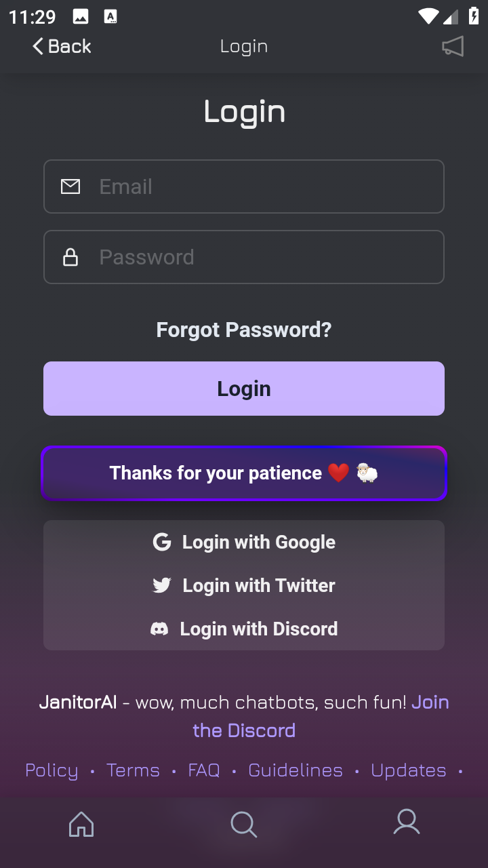The height and width of the screenshot is (868, 488).
Task: Open the Guidelines footer link
Action: click(x=296, y=770)
